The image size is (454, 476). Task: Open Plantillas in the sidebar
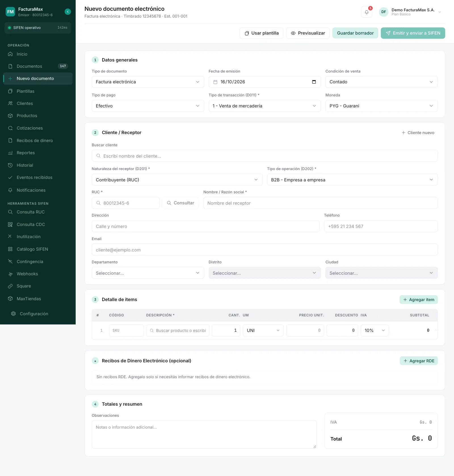click(x=38, y=91)
